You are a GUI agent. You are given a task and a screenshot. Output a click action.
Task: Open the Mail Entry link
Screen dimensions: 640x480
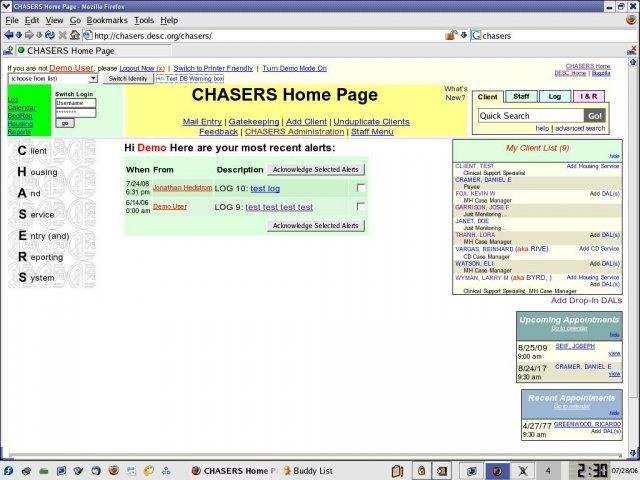coord(202,122)
